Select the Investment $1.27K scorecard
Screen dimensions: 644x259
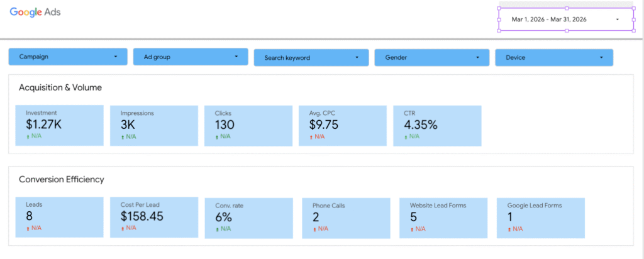(x=60, y=125)
